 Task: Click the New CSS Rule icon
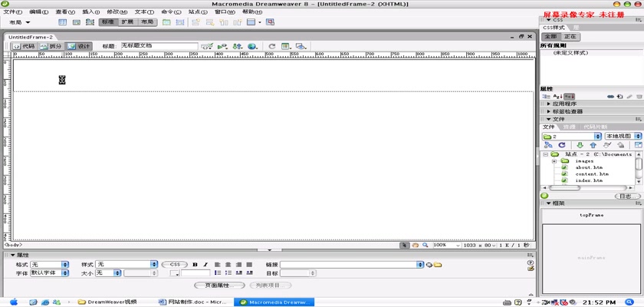619,96
